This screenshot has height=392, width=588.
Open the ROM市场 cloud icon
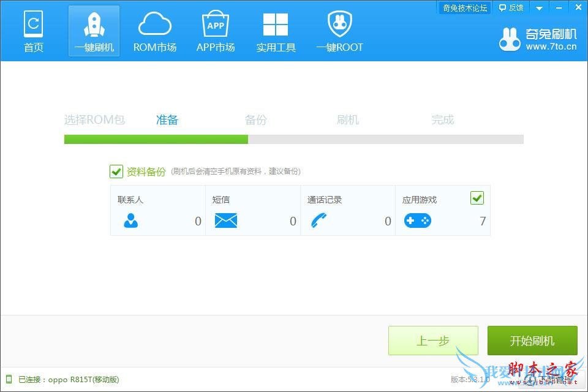155,29
